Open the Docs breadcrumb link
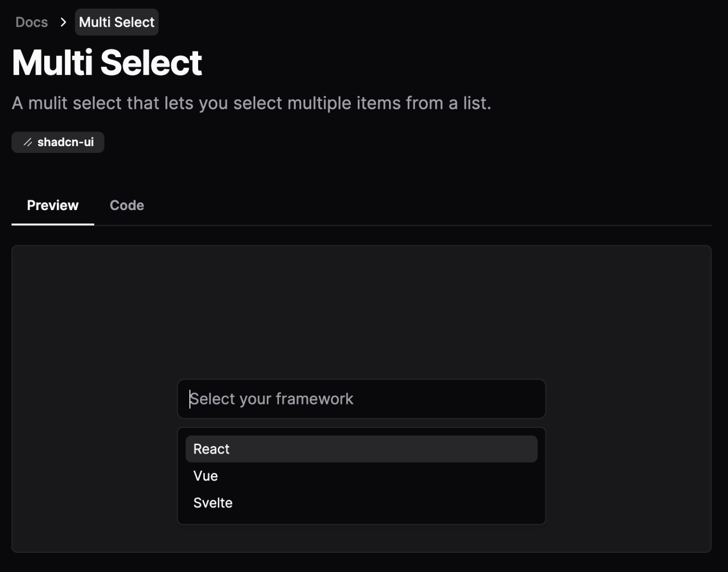The image size is (728, 572). pos(32,22)
